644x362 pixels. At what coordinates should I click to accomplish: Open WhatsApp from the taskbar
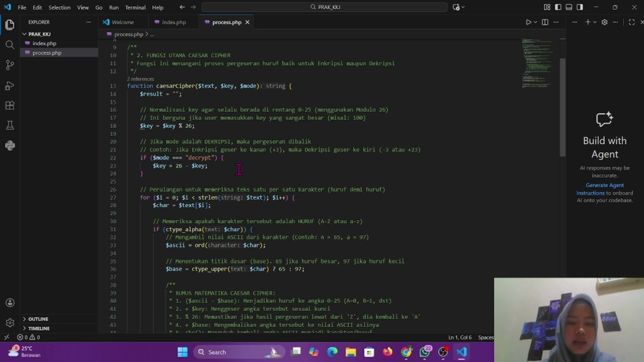tap(425, 352)
